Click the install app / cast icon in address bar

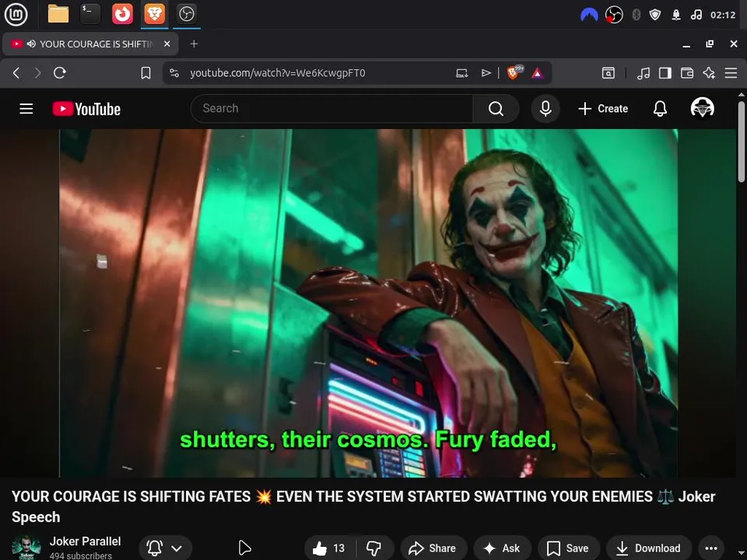461,73
